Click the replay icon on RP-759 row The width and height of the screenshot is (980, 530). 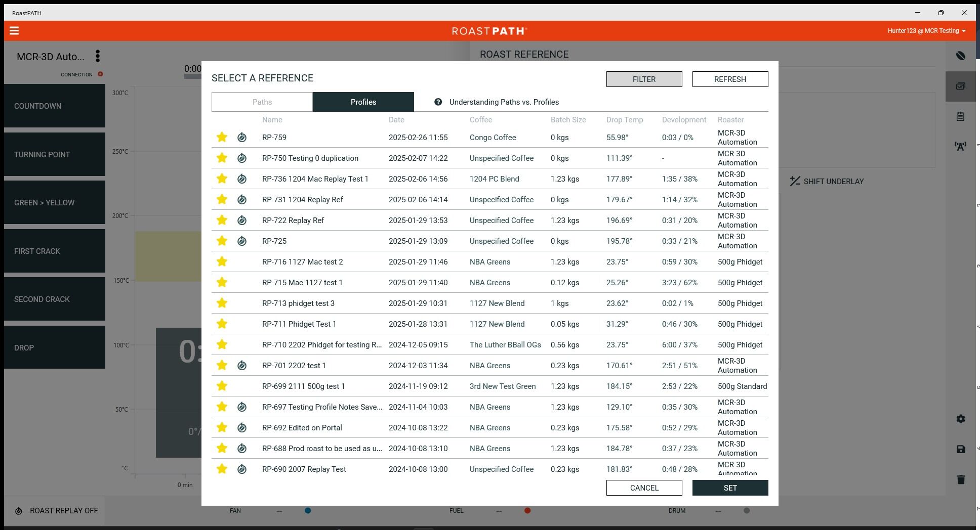click(242, 138)
